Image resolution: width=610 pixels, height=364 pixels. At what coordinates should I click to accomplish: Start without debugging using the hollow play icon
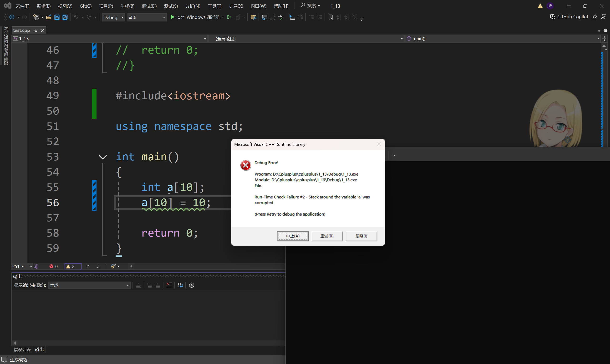[229, 17]
